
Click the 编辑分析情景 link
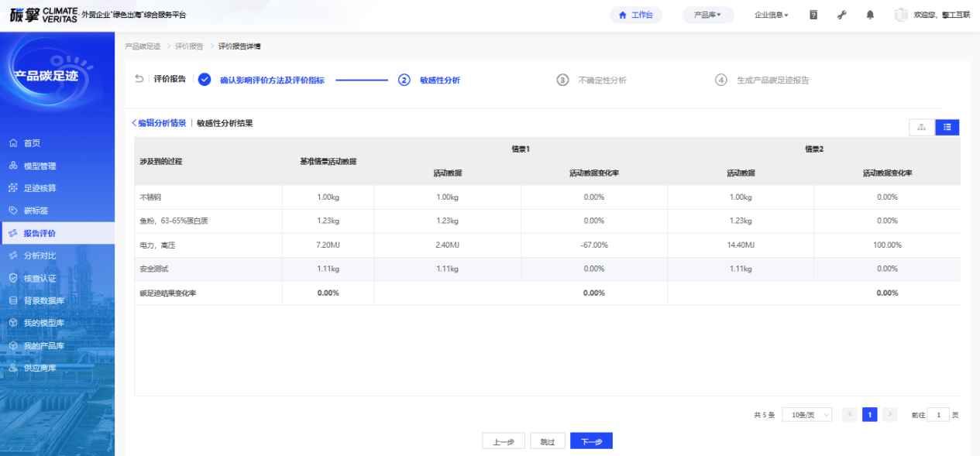160,123
